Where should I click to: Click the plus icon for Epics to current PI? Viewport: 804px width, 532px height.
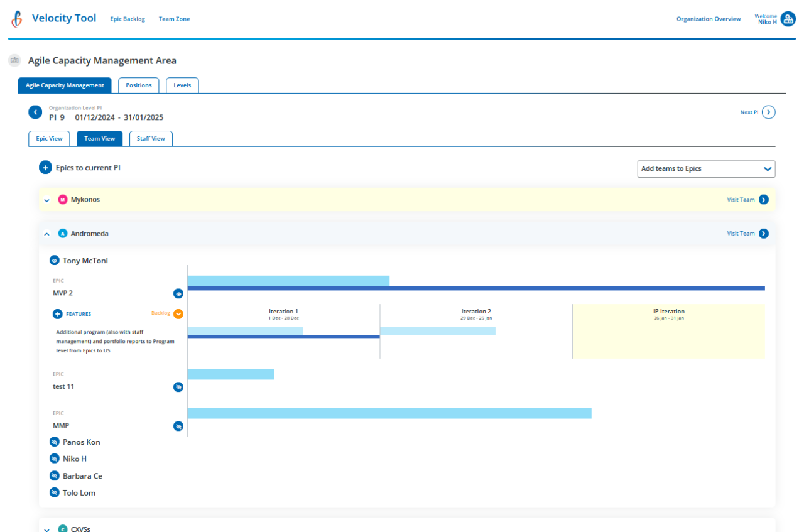pyautogui.click(x=45, y=168)
